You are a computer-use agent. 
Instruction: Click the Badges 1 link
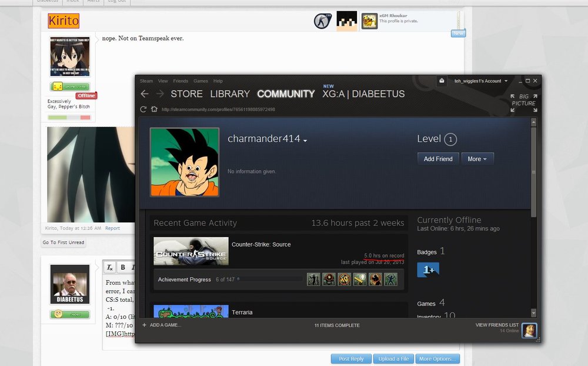431,251
